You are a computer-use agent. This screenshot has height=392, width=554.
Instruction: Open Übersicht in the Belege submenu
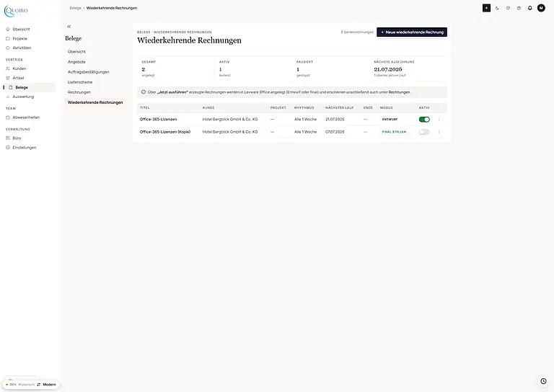click(76, 51)
